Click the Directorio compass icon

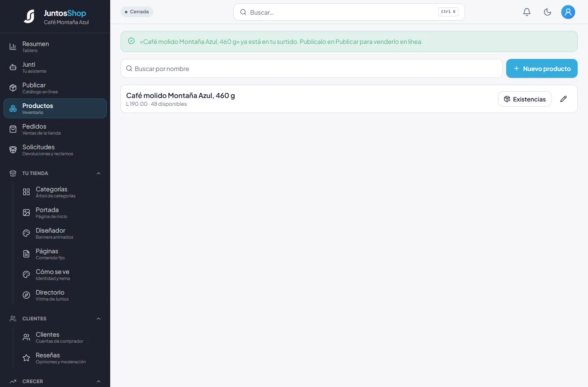26,295
